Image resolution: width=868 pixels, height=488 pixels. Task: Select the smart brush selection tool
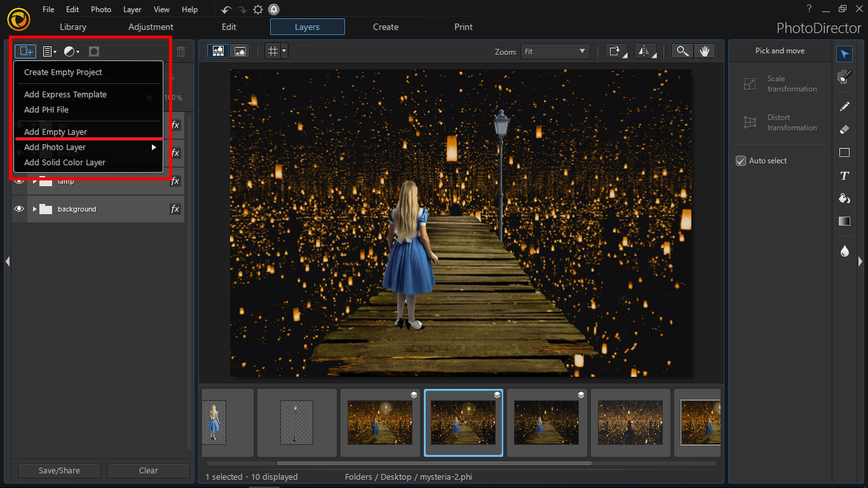click(844, 77)
